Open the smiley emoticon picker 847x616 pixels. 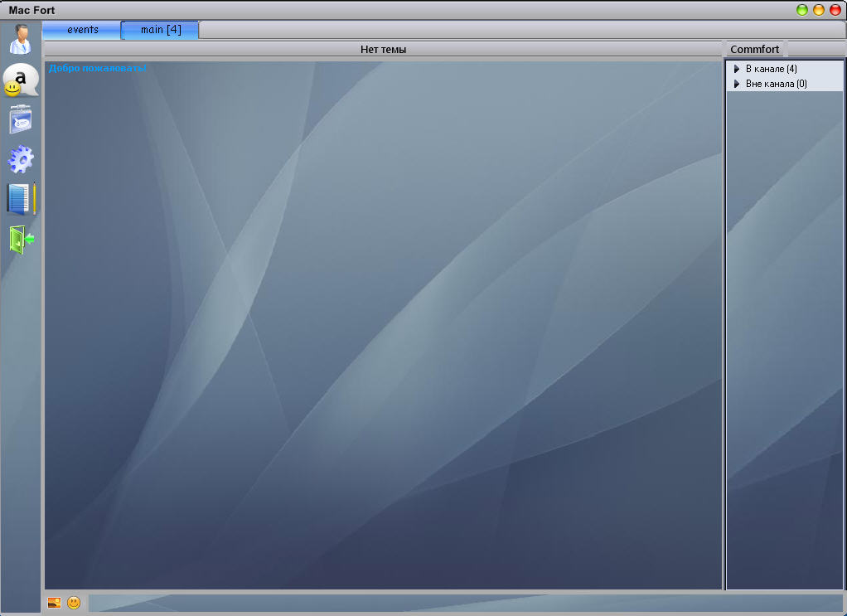tap(74, 603)
